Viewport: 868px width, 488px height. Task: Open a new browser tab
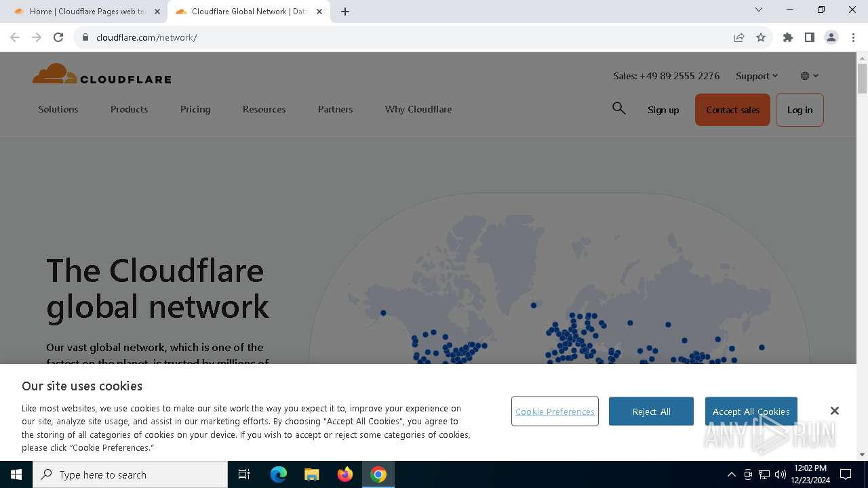[345, 12]
